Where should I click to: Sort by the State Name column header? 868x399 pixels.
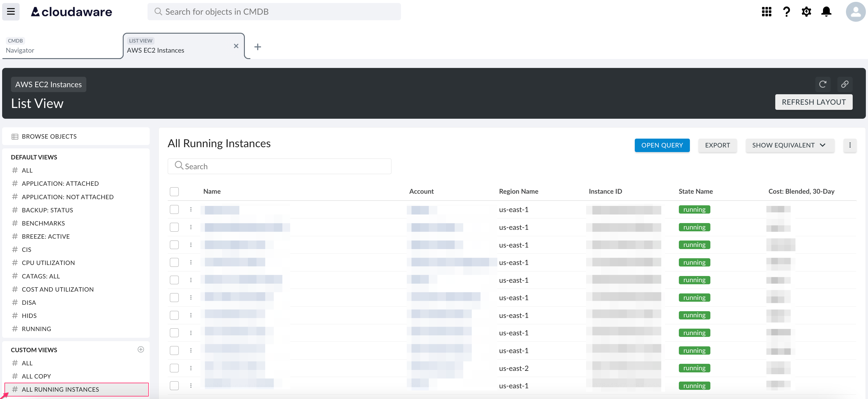tap(695, 192)
